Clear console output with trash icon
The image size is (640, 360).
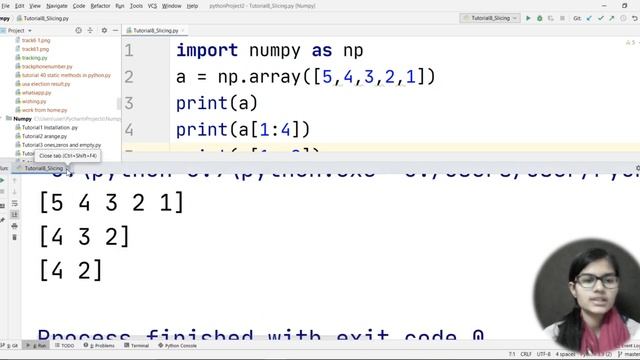[x=14, y=237]
